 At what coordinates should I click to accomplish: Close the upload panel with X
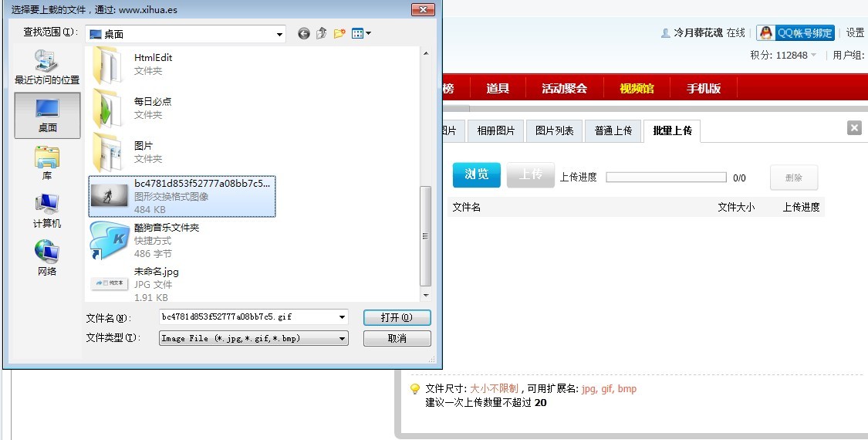point(854,128)
